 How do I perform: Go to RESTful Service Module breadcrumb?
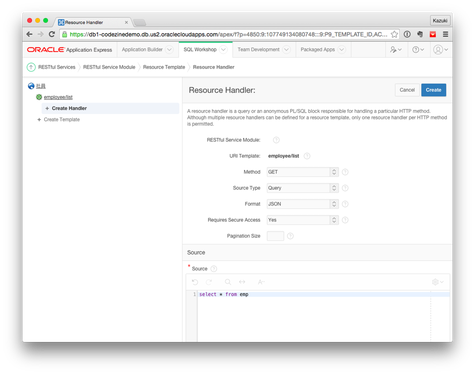(x=109, y=67)
